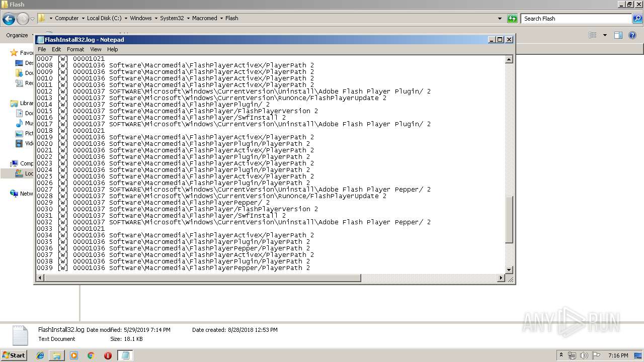This screenshot has height=362, width=644.
Task: Click FlashInstall32.log file icon in details pane
Action: tap(20, 335)
